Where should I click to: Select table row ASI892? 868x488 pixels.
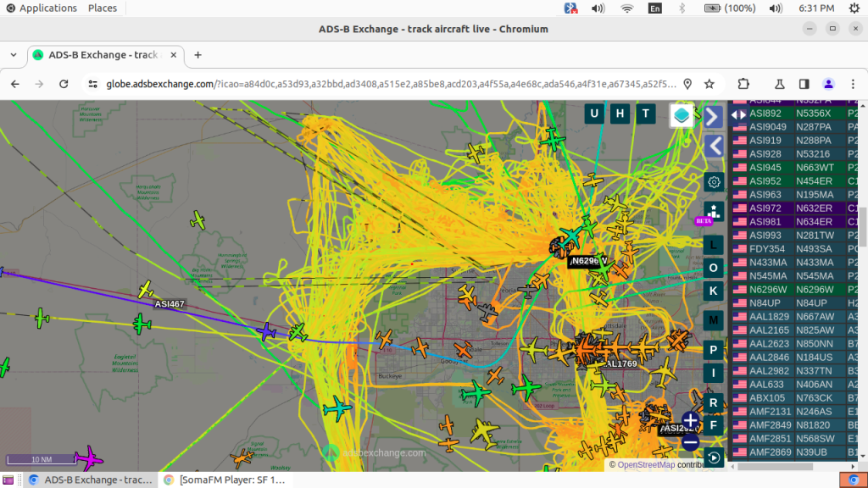tap(795, 114)
